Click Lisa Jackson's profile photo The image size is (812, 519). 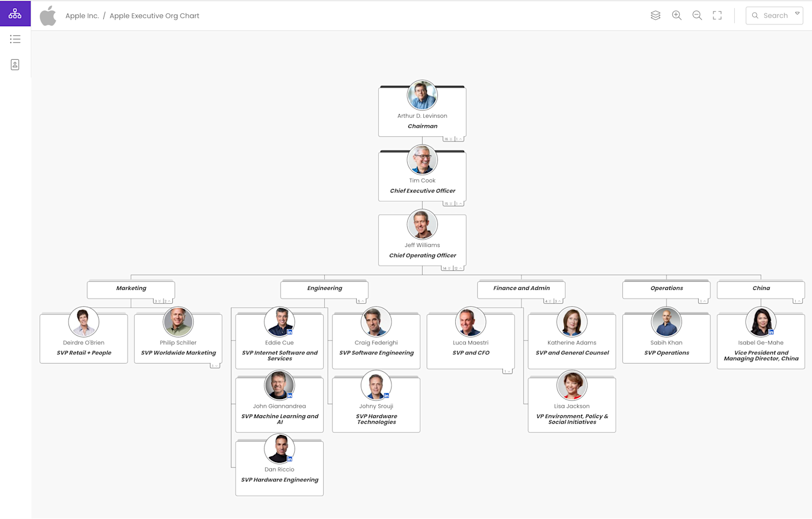coord(571,385)
